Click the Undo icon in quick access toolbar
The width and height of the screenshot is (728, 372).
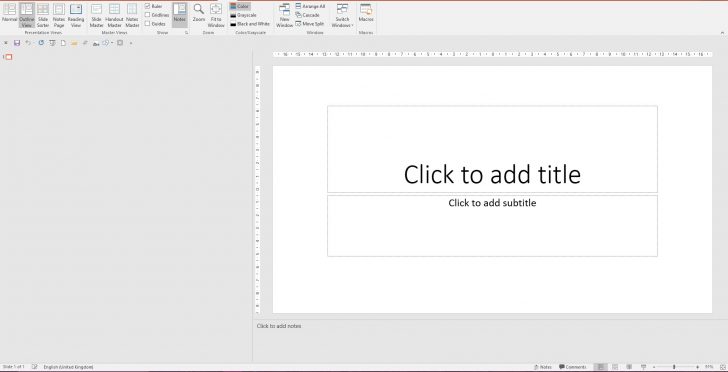(28, 43)
